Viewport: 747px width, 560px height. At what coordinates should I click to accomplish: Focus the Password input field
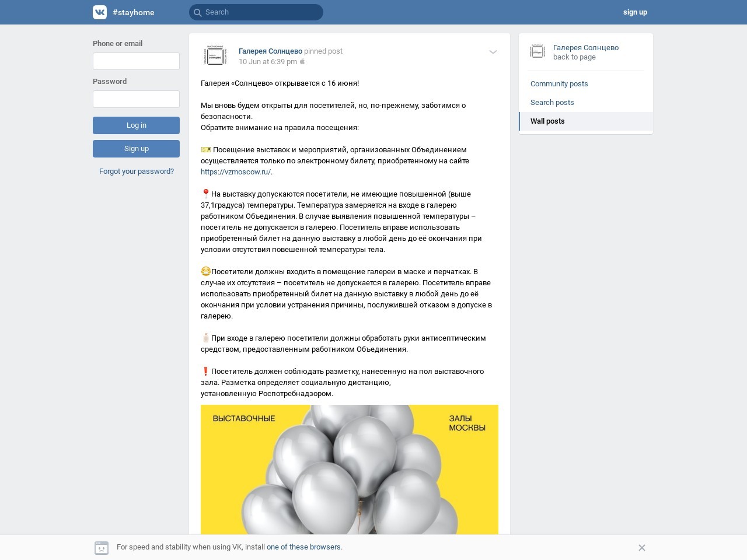point(136,99)
